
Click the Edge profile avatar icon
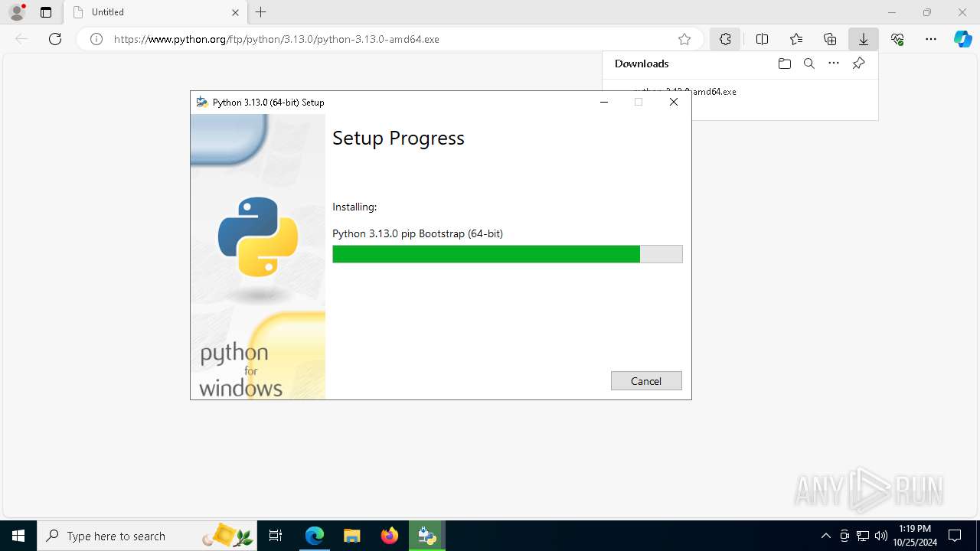pyautogui.click(x=17, y=12)
